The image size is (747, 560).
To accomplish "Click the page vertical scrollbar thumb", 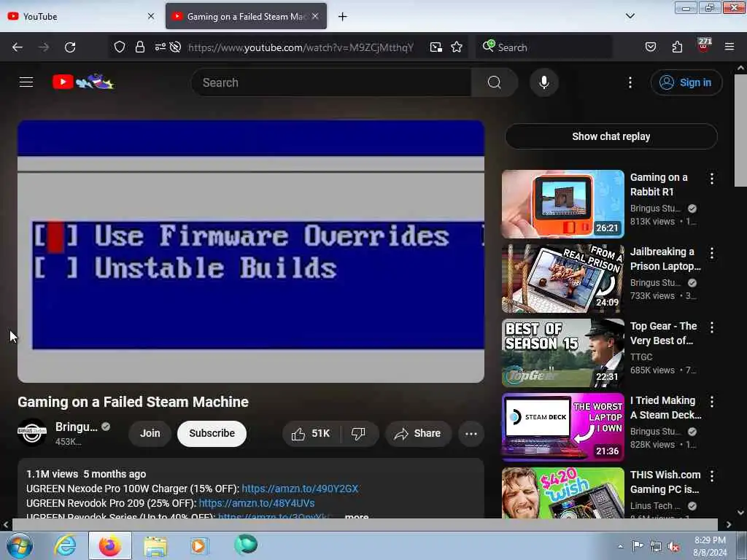I will coord(740,130).
